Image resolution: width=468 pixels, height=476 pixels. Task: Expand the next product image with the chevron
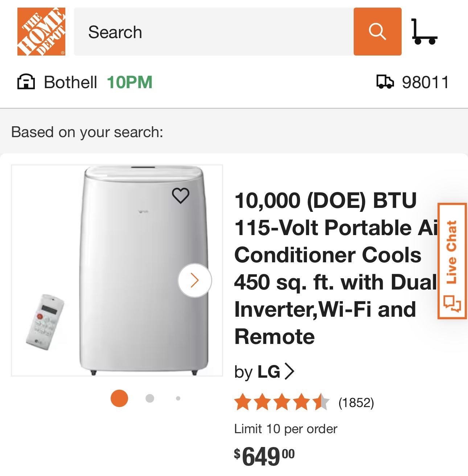click(195, 279)
